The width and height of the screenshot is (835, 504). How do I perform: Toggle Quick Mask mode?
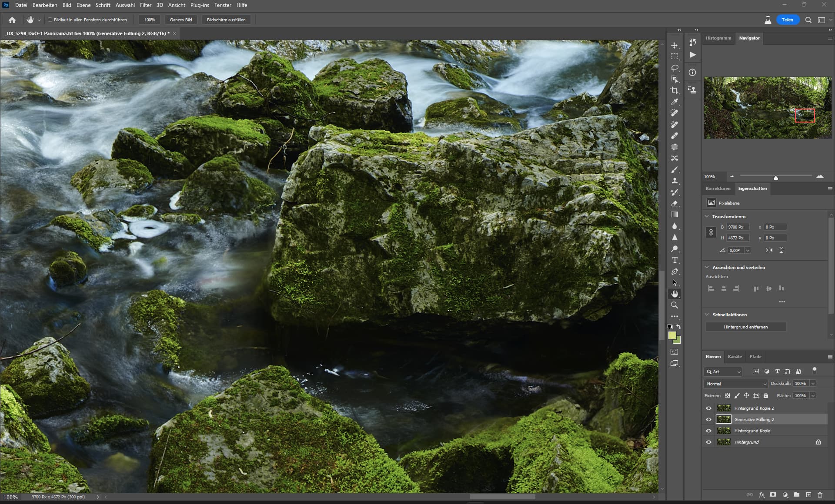point(675,352)
